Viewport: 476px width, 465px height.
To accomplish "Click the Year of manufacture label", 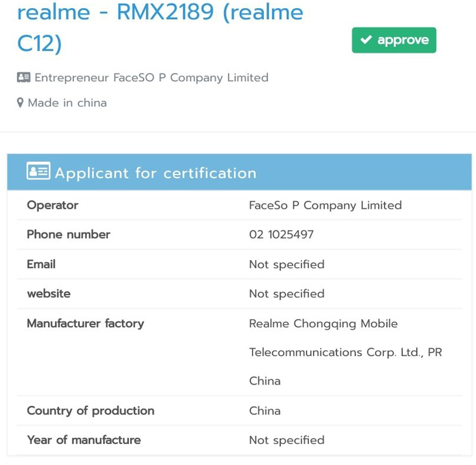I will (x=84, y=440).
